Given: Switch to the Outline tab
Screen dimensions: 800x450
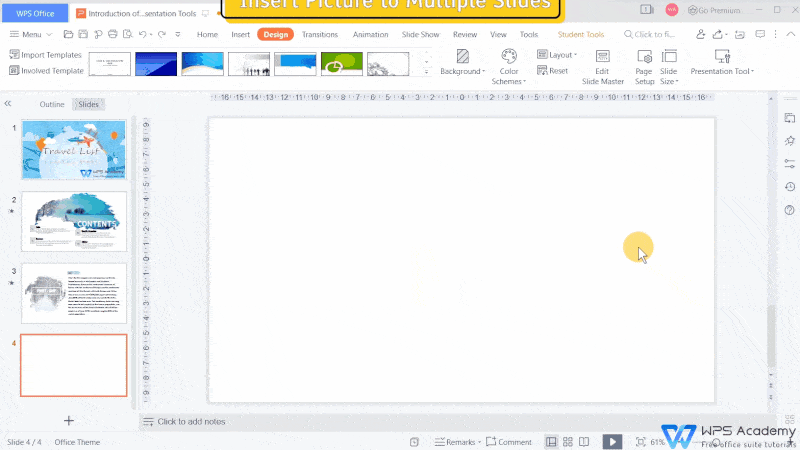Looking at the screenshot, I should point(52,104).
